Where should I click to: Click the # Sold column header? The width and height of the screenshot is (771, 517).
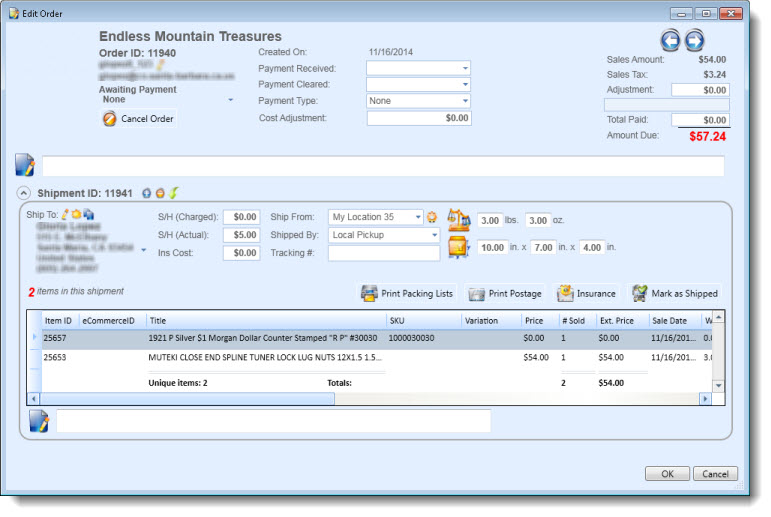pos(577,321)
